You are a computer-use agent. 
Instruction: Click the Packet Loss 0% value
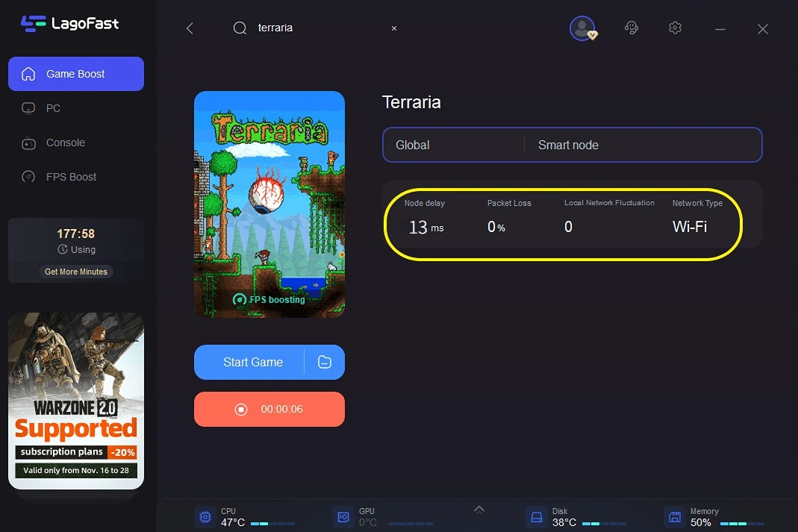496,227
